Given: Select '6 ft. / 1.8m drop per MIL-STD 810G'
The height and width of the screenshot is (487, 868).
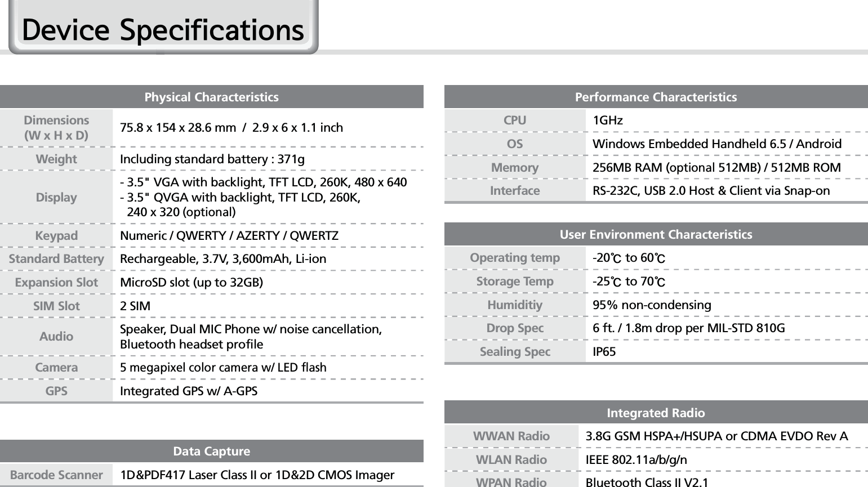Looking at the screenshot, I should [689, 328].
